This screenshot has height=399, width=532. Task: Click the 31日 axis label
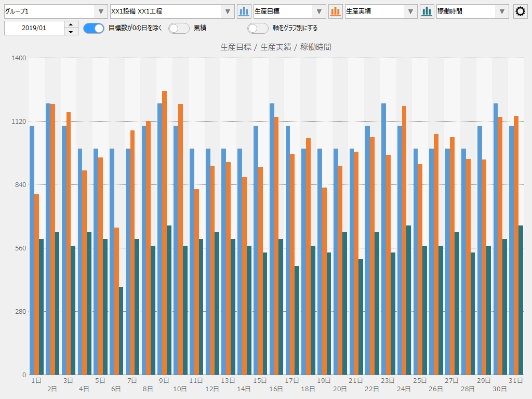(x=516, y=381)
